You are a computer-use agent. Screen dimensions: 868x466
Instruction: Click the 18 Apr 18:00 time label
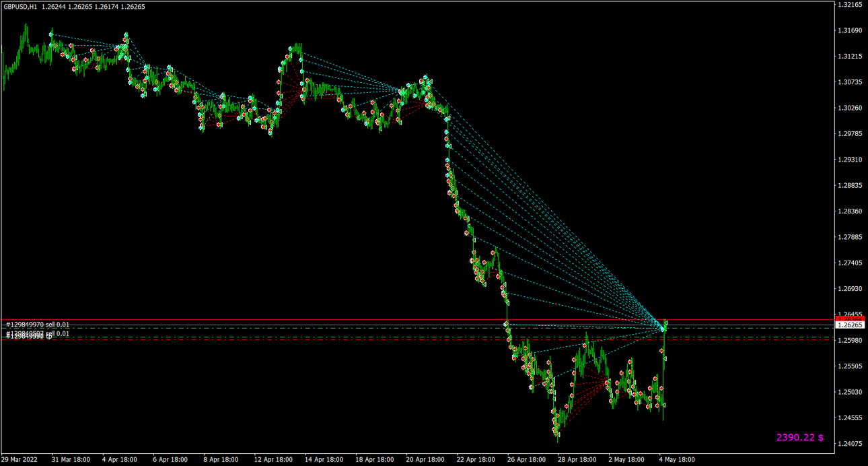[x=374, y=460]
